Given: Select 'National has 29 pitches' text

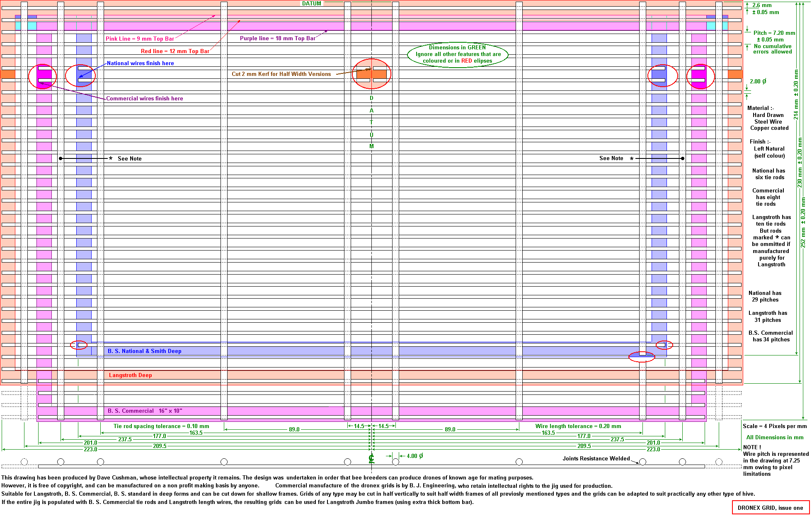Looking at the screenshot, I should 765,296.
